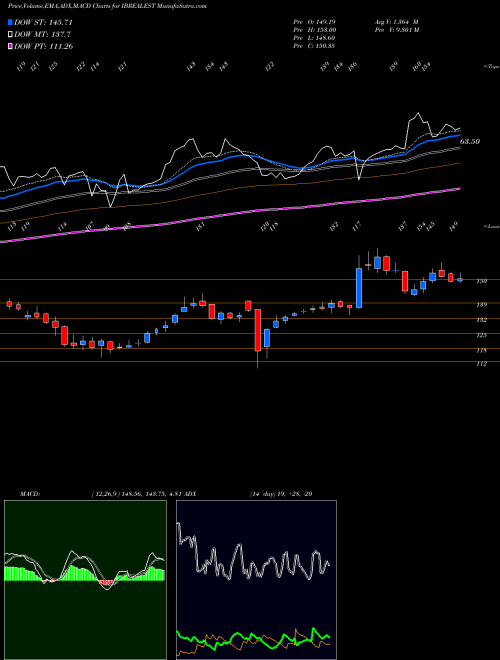Screen dimensions: 500x660
Task: Click the 'Pre L: 148.60' low value
Action: tap(314, 38)
